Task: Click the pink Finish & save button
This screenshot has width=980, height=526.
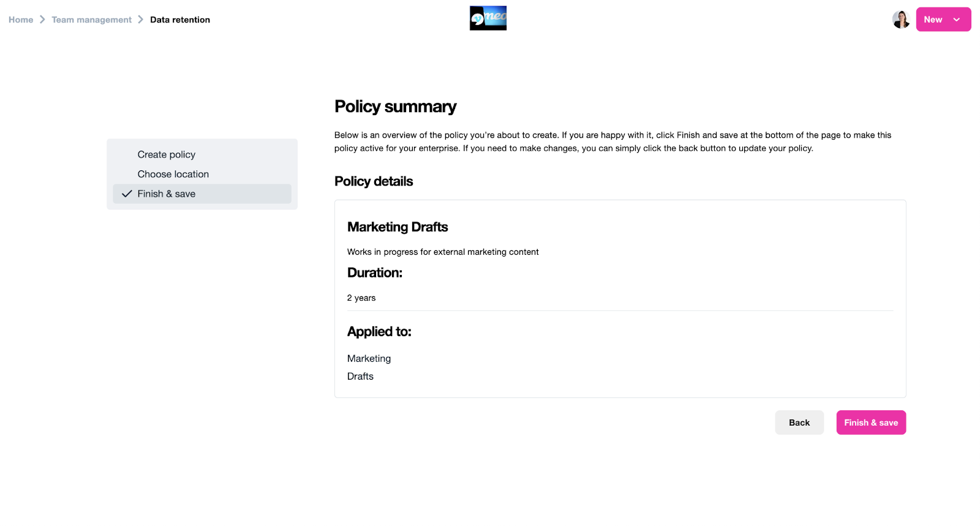Action: [x=871, y=423]
